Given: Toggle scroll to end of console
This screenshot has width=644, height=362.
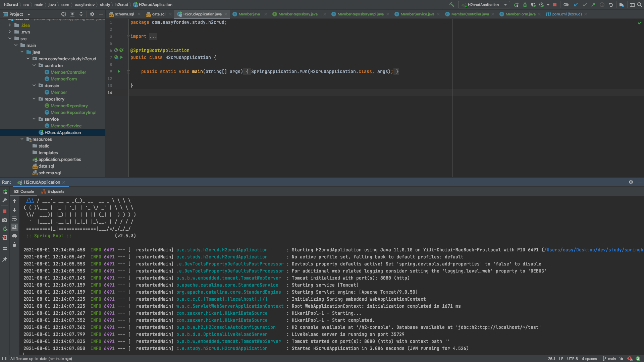Looking at the screenshot, I should pos(14,227).
